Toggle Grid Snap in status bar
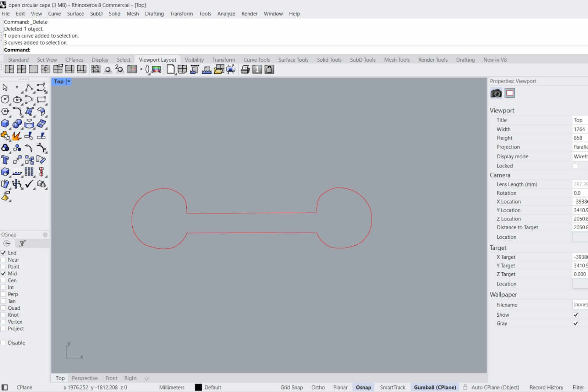This screenshot has width=588, height=392. [291, 387]
